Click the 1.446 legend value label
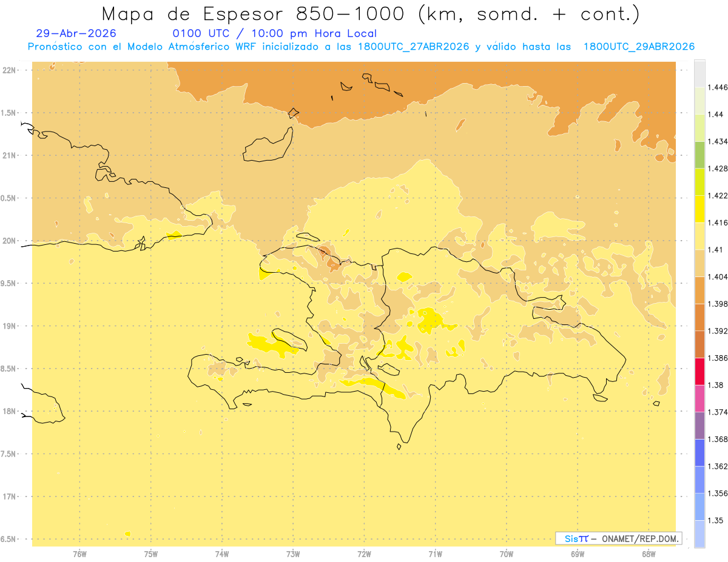The width and height of the screenshot is (728, 562). coord(718,88)
